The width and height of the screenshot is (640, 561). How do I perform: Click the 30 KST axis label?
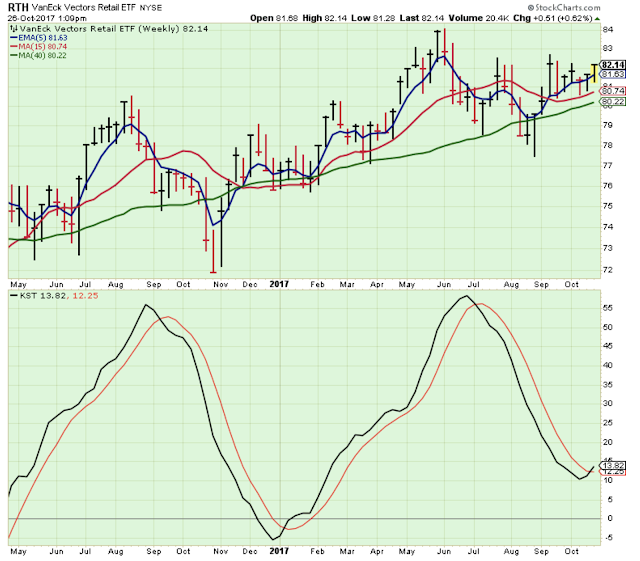[x=608, y=403]
